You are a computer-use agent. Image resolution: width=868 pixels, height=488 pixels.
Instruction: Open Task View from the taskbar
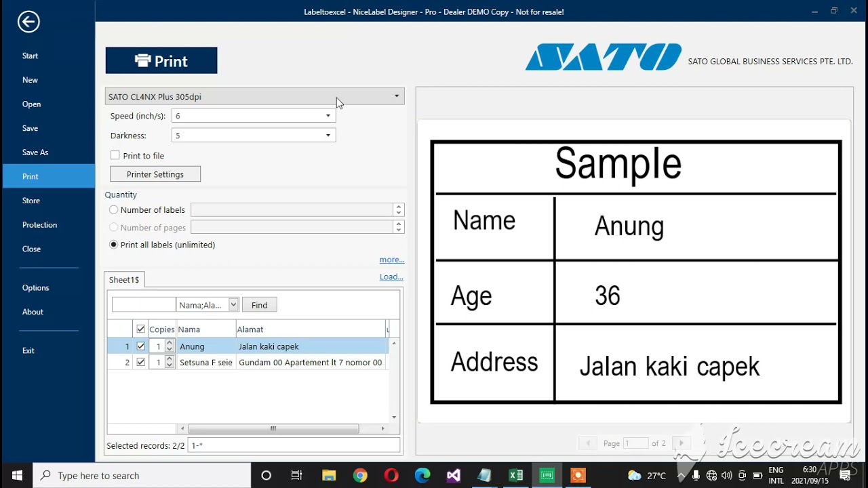click(x=297, y=475)
